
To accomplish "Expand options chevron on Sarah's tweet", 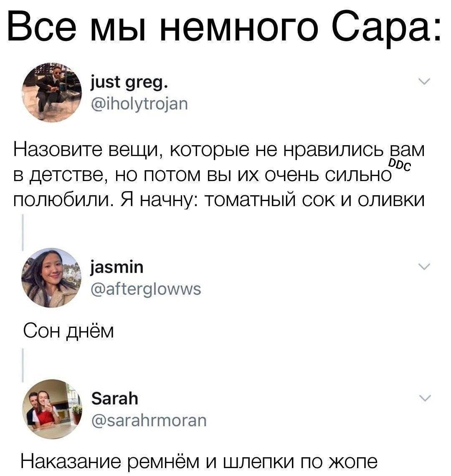I will (x=424, y=398).
